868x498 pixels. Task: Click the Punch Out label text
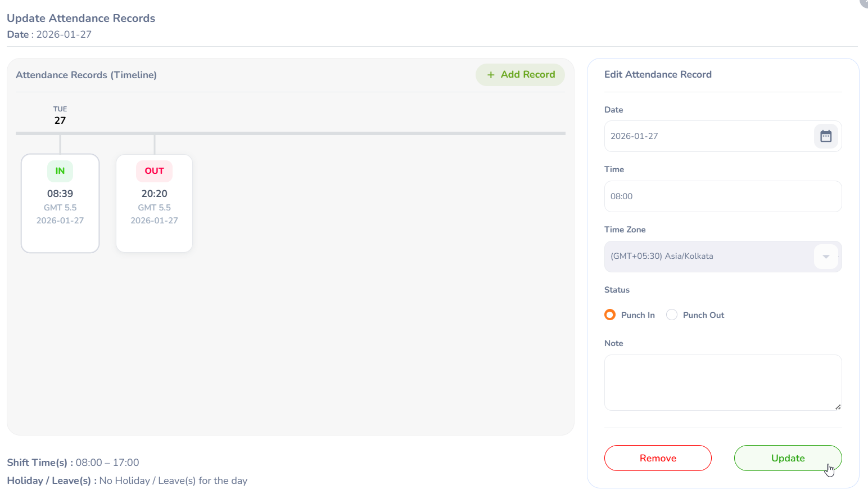[703, 315]
